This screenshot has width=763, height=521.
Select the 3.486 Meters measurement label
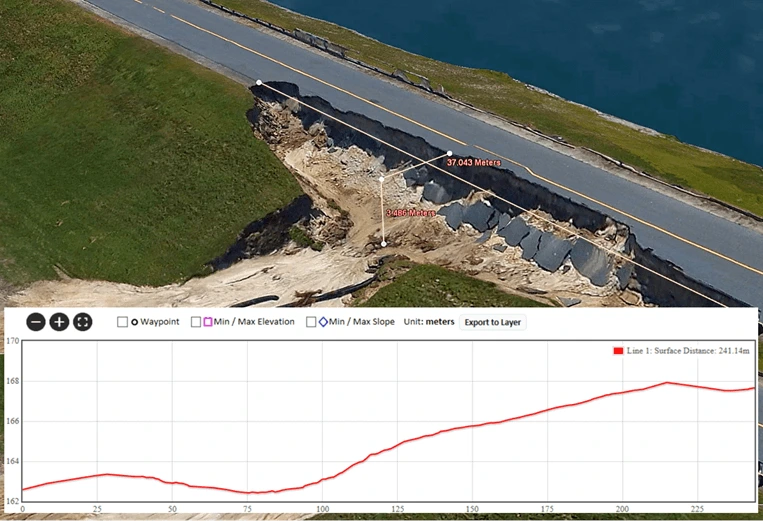(411, 213)
